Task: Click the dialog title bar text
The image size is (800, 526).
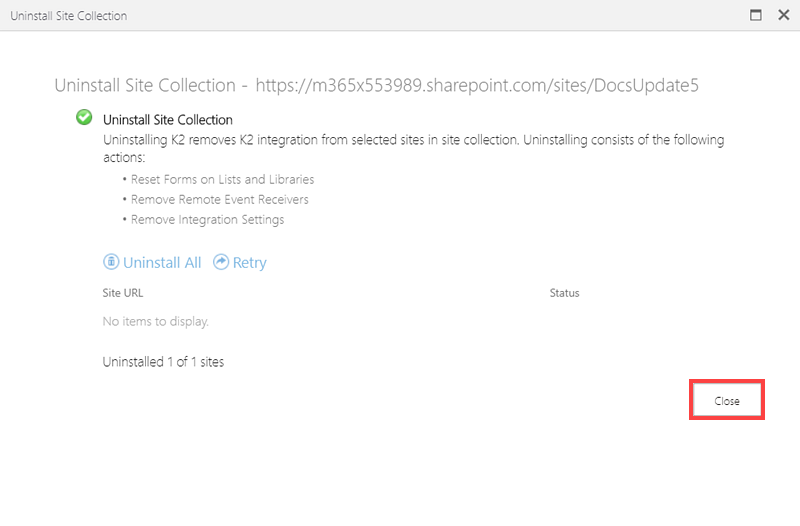Action: (69, 16)
